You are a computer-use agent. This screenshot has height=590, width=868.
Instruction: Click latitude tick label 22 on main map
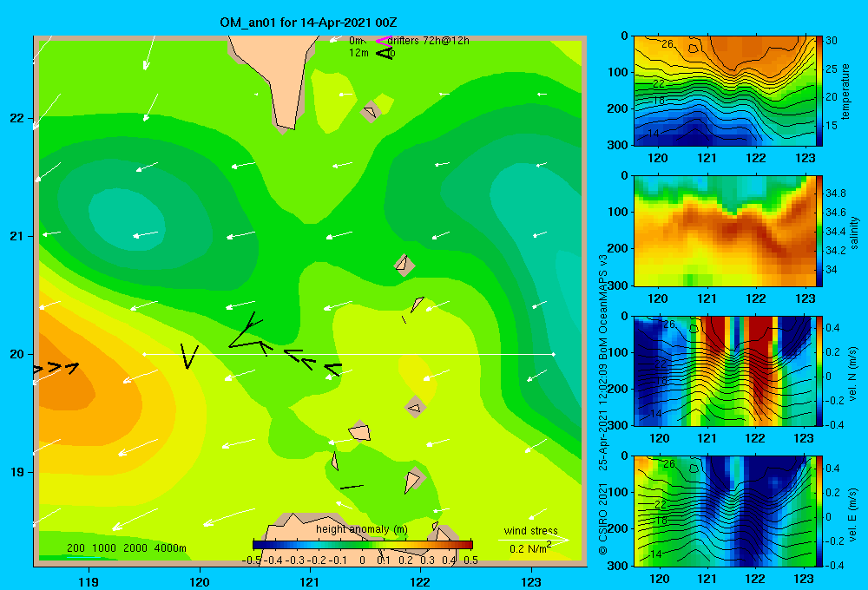click(17, 118)
